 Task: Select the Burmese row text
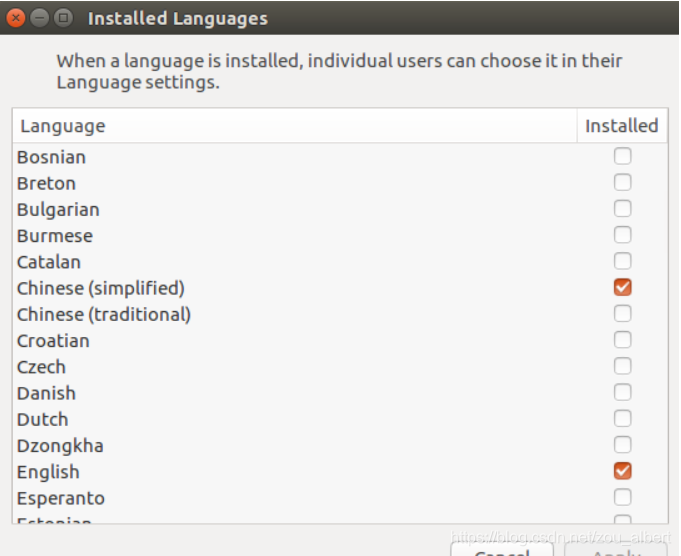55,236
